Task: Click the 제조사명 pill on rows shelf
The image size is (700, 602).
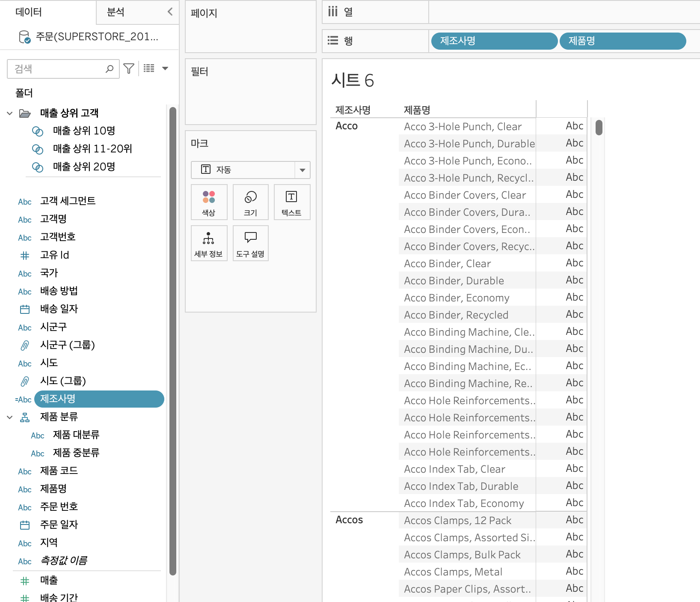Action: point(495,41)
